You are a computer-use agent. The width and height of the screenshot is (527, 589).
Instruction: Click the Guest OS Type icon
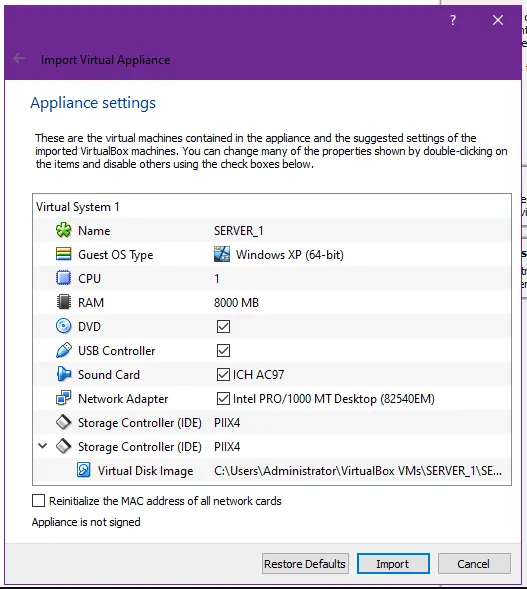coord(63,254)
